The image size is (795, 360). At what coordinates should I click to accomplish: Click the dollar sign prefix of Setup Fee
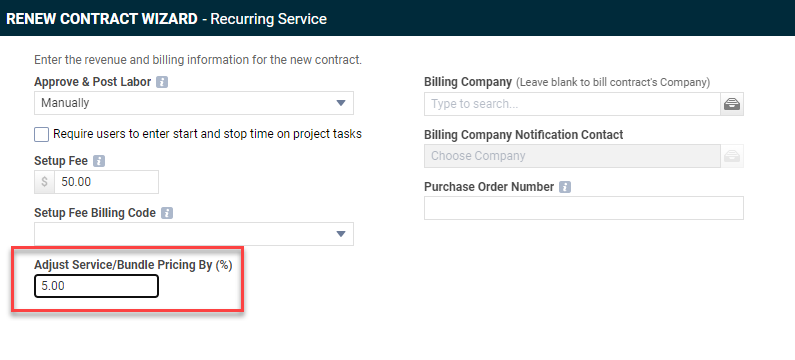click(x=45, y=182)
